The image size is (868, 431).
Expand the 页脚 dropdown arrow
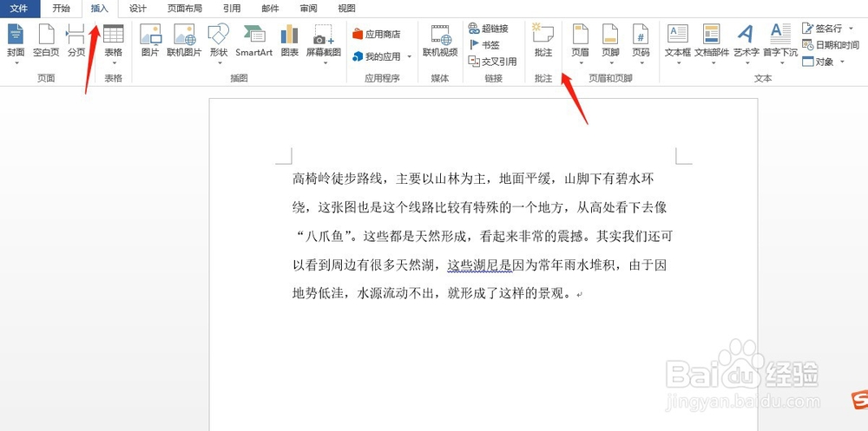pos(610,62)
